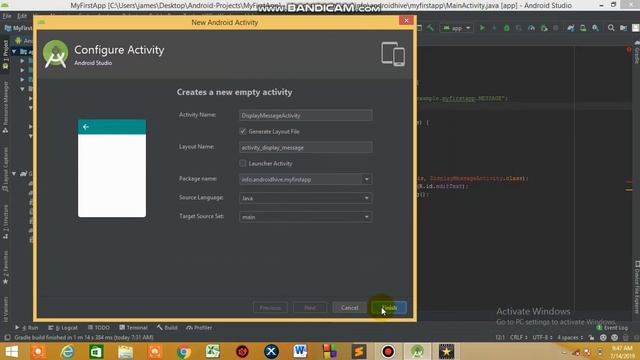This screenshot has height=360, width=640.
Task: Click the Android Studio taskbar icon
Action: (417, 351)
